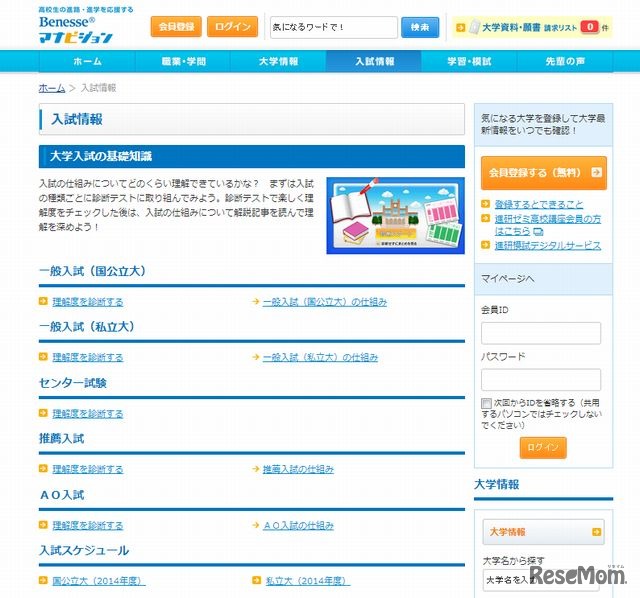The image size is (640, 598).
Task: Click the arrow icon beside 大学資料・願書
Action: [460, 27]
